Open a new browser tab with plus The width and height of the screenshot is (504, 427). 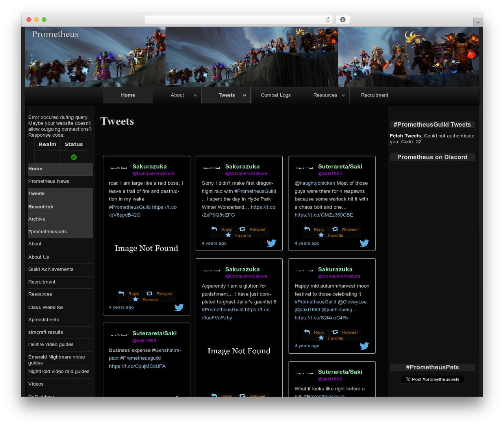point(478,22)
